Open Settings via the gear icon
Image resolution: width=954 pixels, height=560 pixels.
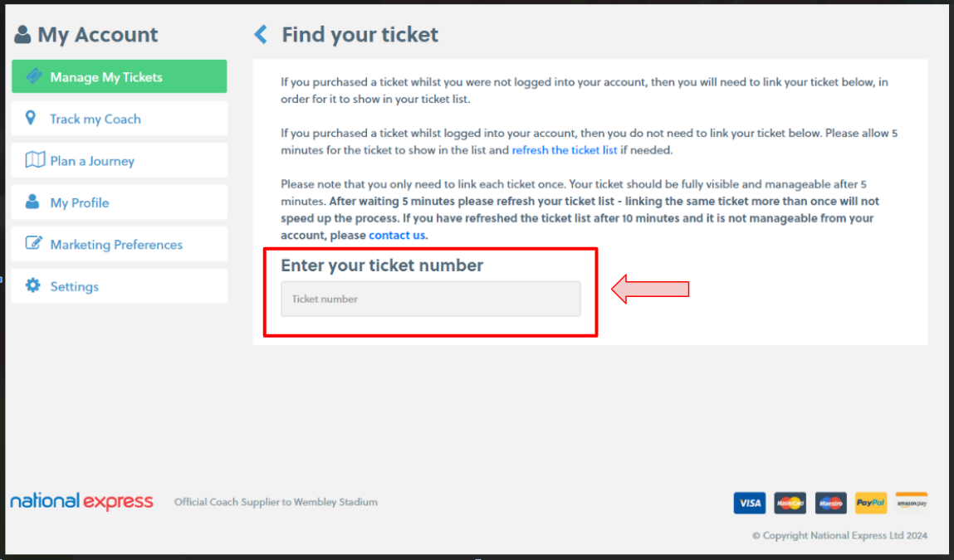click(x=32, y=285)
